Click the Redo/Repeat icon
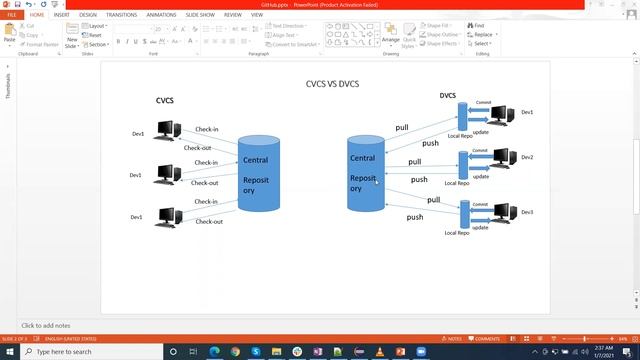The height and width of the screenshot is (360, 640). coord(43,4)
